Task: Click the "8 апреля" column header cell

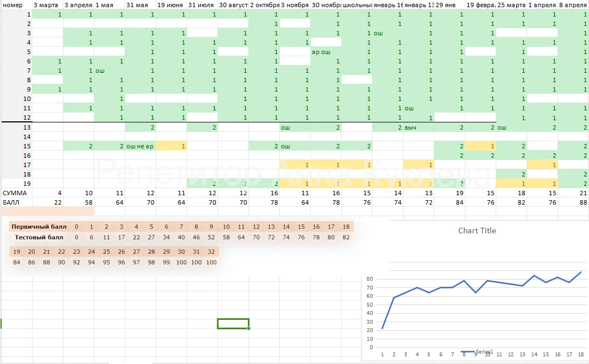Action: coord(572,5)
